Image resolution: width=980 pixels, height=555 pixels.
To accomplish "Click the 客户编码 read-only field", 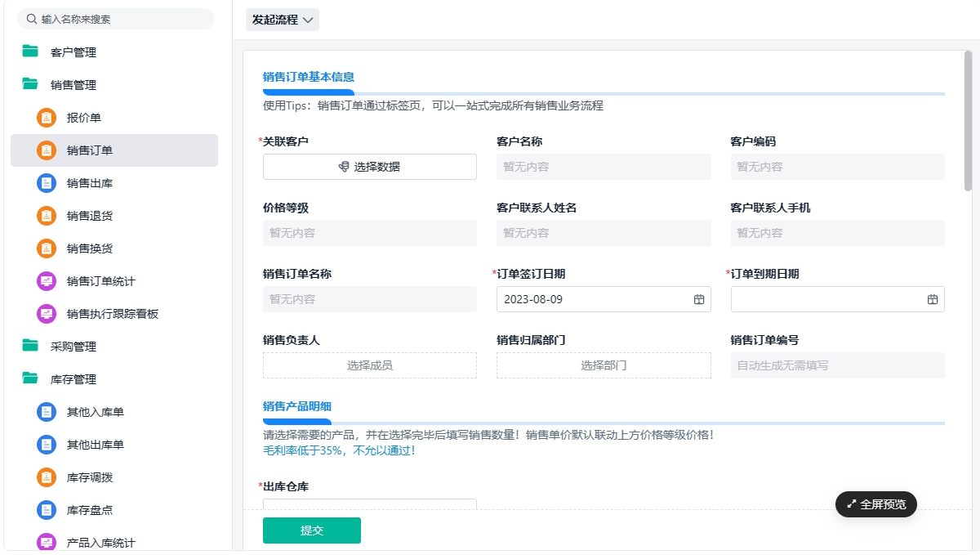I will click(x=837, y=167).
